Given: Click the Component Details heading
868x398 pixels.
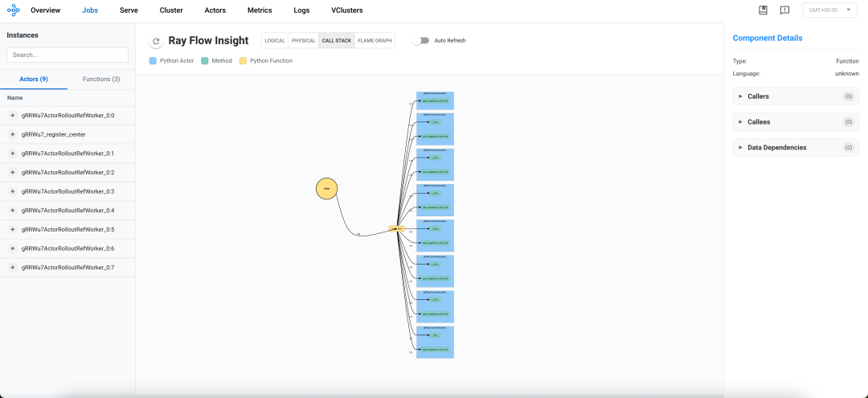Looking at the screenshot, I should click(x=768, y=39).
